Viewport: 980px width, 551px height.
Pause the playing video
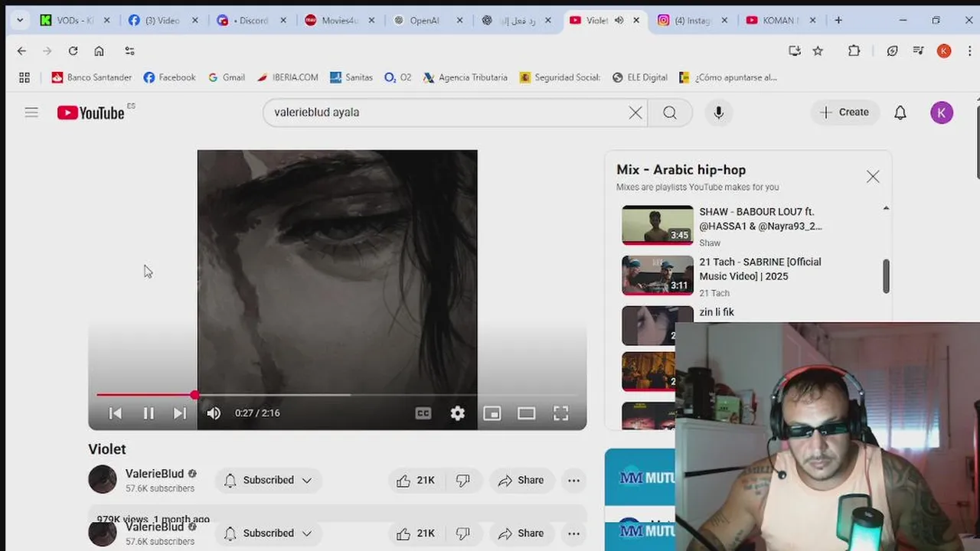point(149,413)
